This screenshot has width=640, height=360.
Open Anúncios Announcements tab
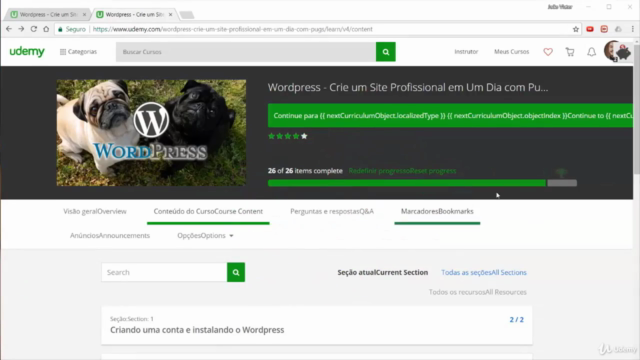pos(110,236)
